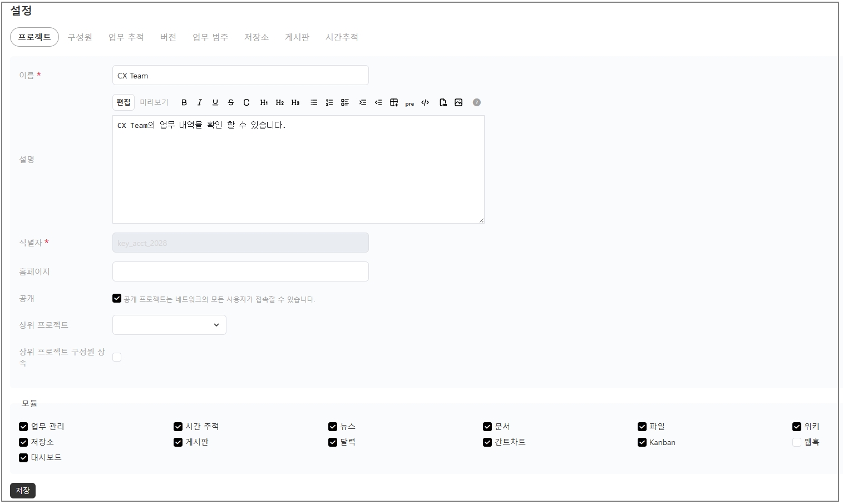The height and width of the screenshot is (504, 843).
Task: Insert a task checklist
Action: [345, 102]
